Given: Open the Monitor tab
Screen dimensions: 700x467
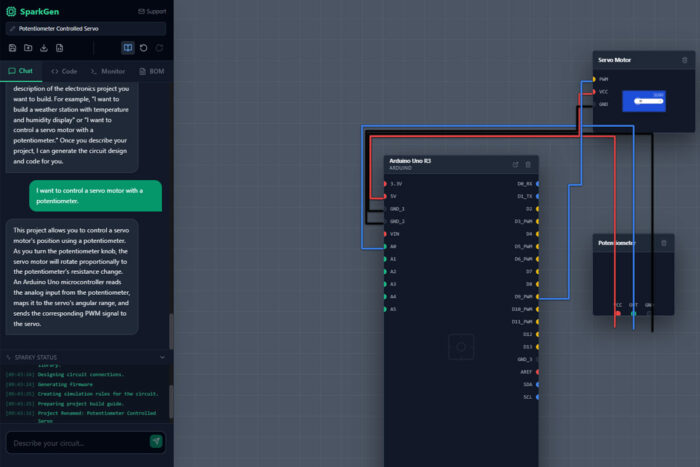Looking at the screenshot, I should click(x=108, y=72).
